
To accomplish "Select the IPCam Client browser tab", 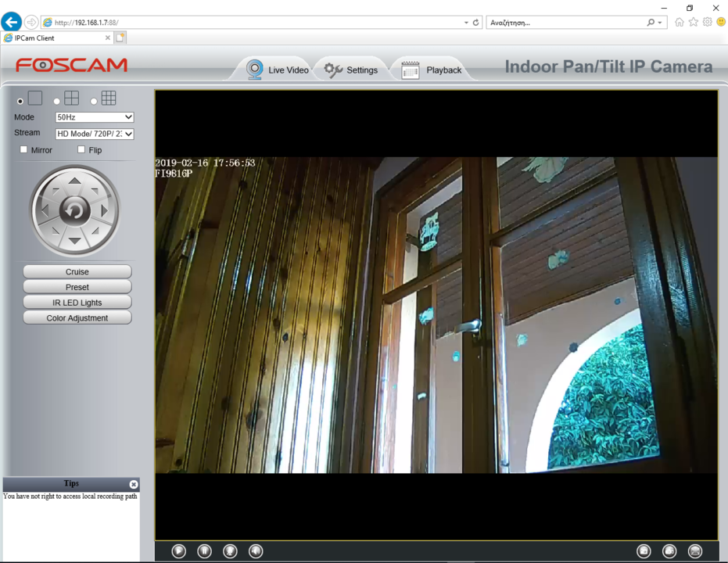I will [x=56, y=38].
